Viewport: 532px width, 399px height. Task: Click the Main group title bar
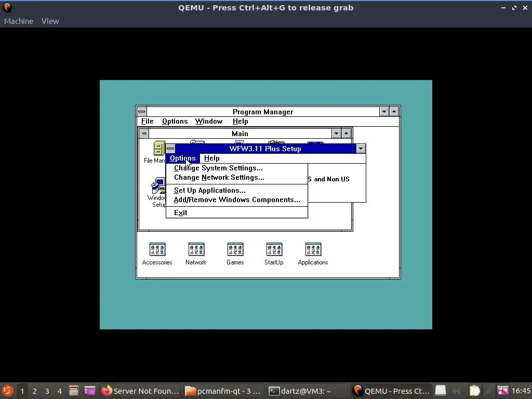[x=240, y=134]
